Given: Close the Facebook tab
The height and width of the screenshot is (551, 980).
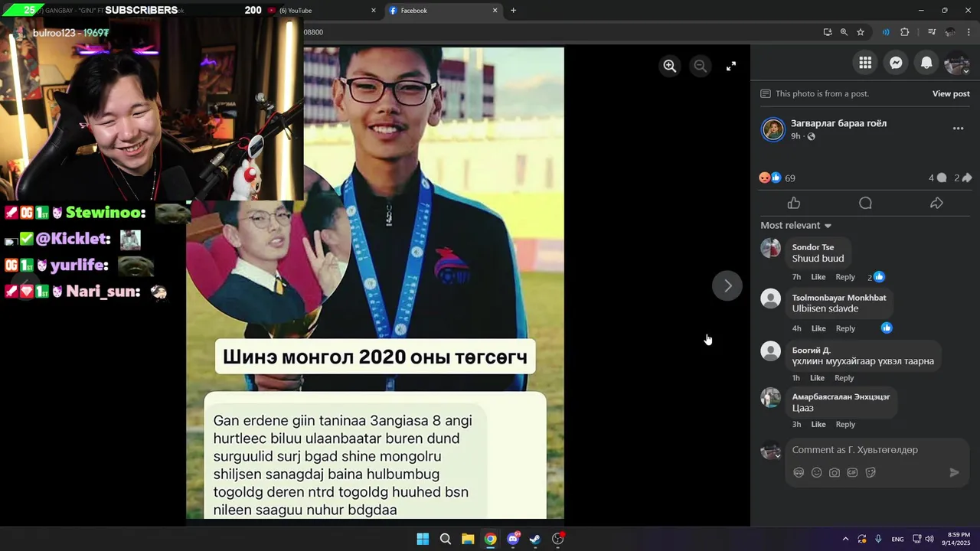Looking at the screenshot, I should pos(495,11).
